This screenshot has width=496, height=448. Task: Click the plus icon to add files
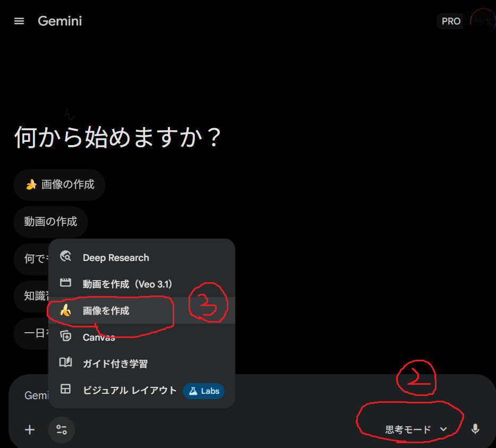[x=30, y=430]
